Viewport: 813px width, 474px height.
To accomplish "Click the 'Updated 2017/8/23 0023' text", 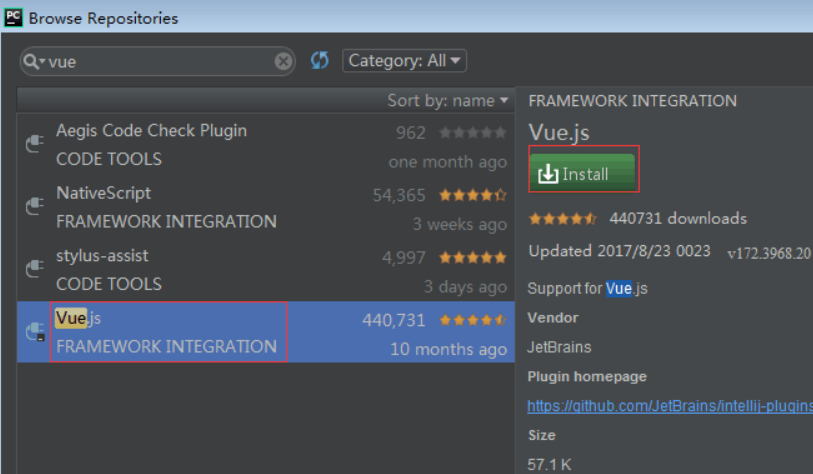I will [620, 251].
